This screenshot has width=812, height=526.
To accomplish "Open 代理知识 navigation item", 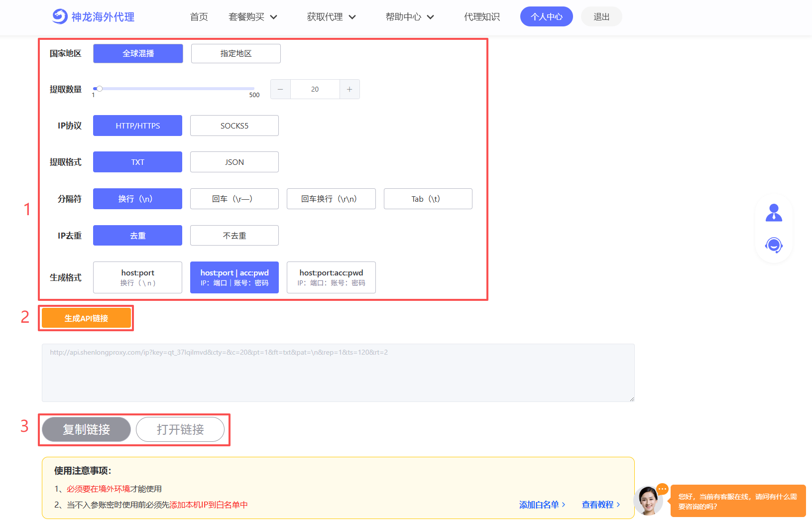I will (x=481, y=17).
